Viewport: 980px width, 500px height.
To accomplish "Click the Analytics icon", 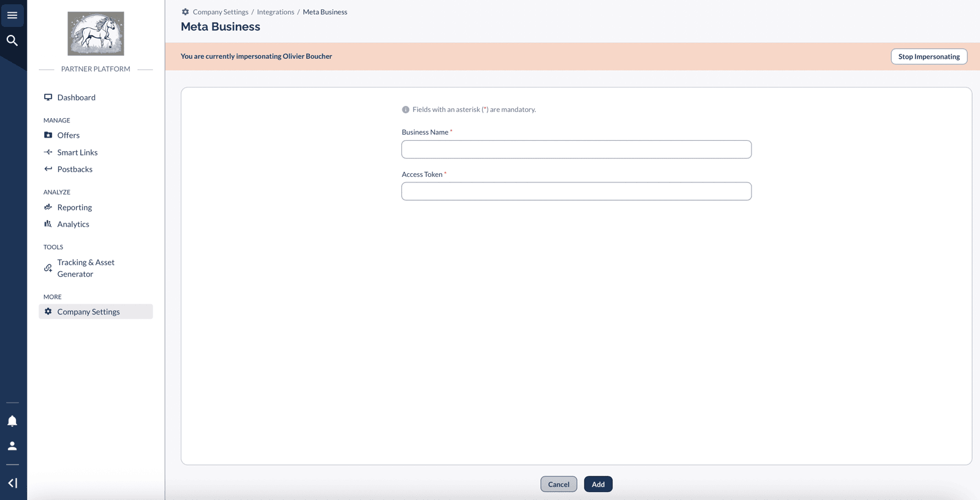I will 48,224.
